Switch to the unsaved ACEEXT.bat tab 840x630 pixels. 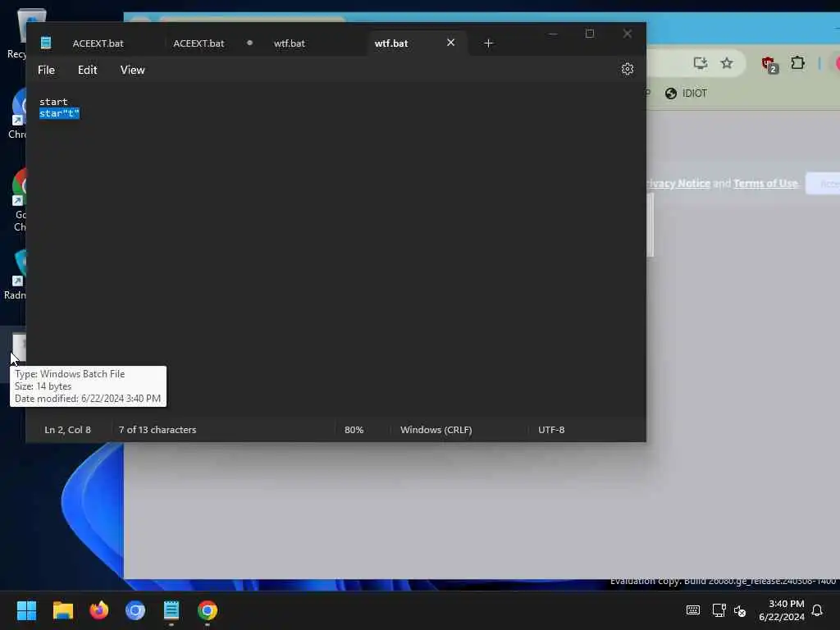pyautogui.click(x=199, y=43)
